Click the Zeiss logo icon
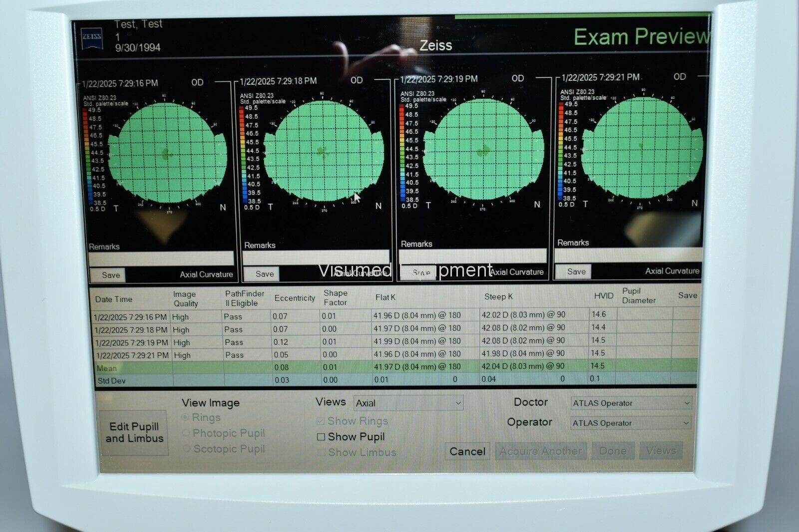The image size is (799, 532). [92, 37]
